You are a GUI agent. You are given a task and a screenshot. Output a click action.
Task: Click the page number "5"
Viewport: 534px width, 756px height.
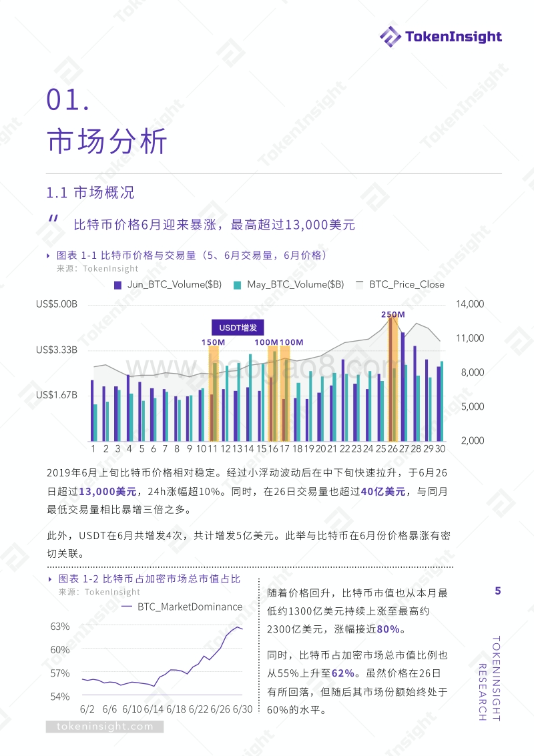(498, 591)
